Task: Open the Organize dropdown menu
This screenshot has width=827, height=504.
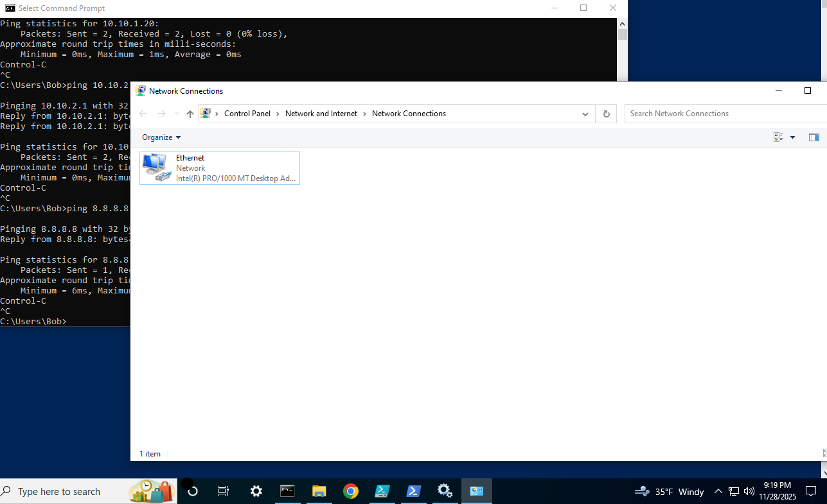Action: [161, 137]
